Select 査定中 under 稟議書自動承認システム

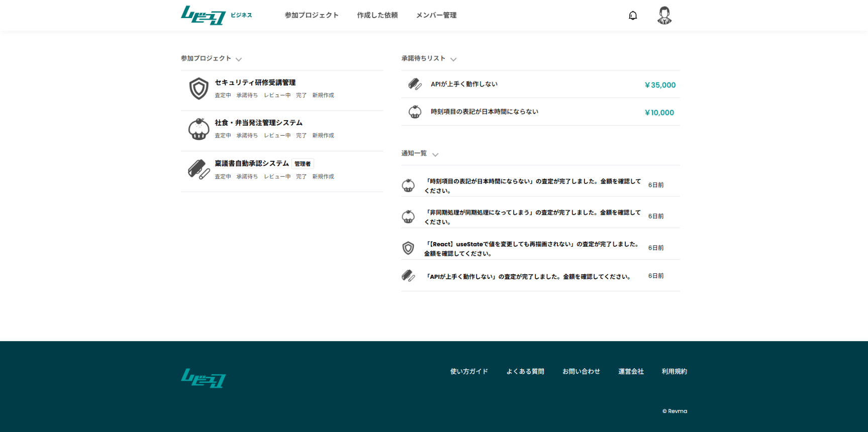(x=223, y=177)
